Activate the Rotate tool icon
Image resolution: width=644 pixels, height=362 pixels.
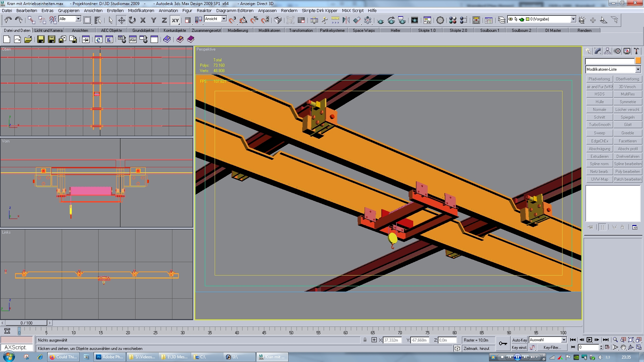[132, 20]
